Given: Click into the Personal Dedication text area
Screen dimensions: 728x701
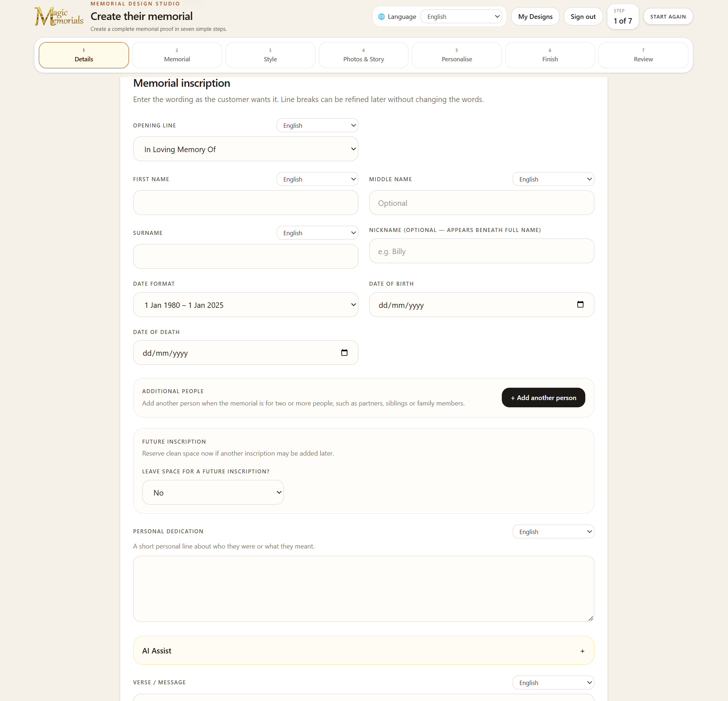Looking at the screenshot, I should [363, 588].
